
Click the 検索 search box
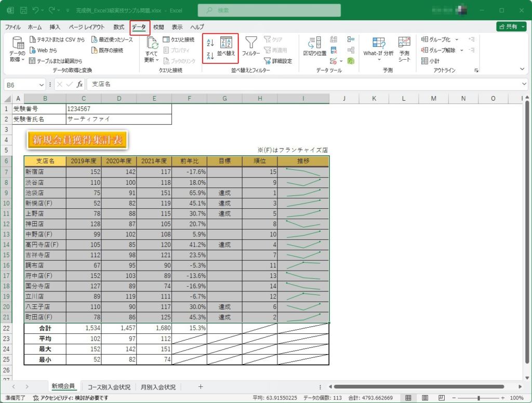(x=269, y=10)
